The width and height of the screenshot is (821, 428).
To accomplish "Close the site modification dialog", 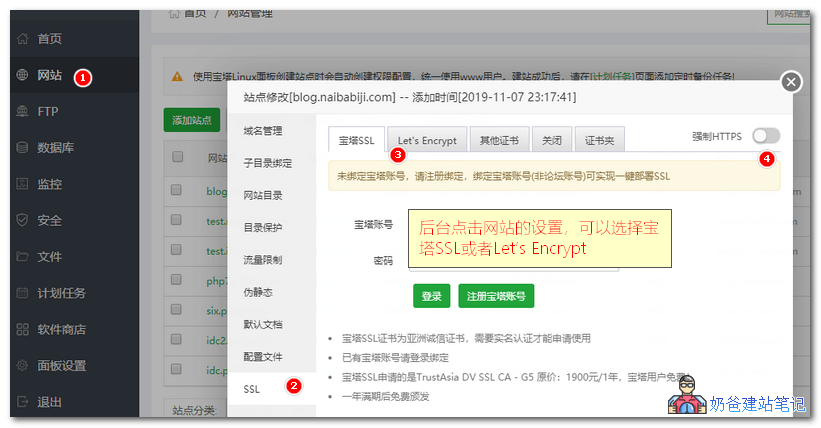I will pos(791,82).
